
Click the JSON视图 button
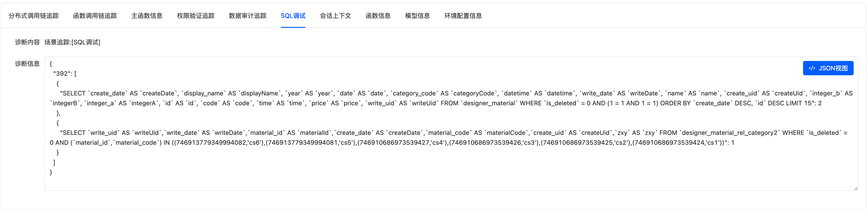click(833, 68)
